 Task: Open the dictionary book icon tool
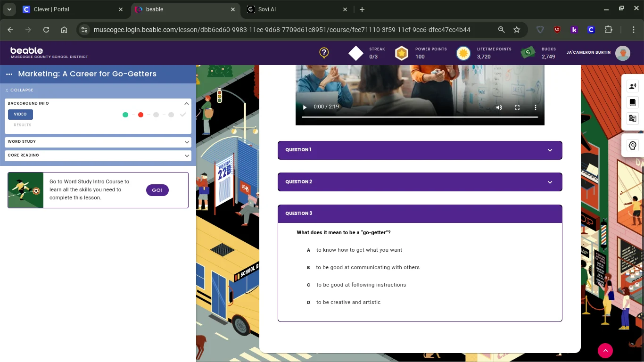click(x=633, y=102)
